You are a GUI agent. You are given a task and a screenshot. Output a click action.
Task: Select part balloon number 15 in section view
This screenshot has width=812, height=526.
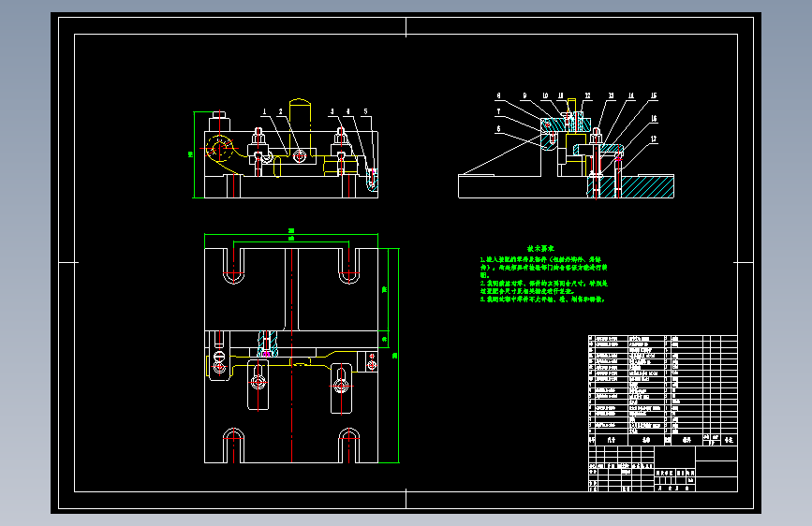coord(654,95)
